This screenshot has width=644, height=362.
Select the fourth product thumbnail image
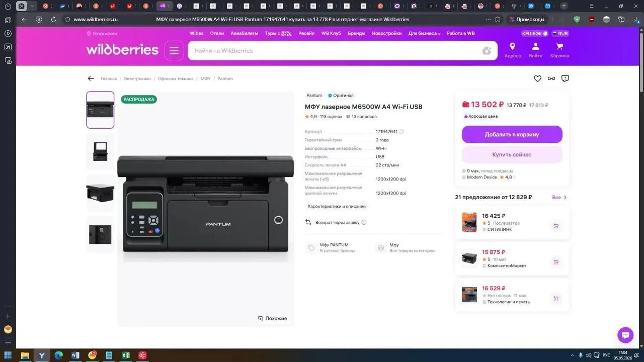click(100, 234)
